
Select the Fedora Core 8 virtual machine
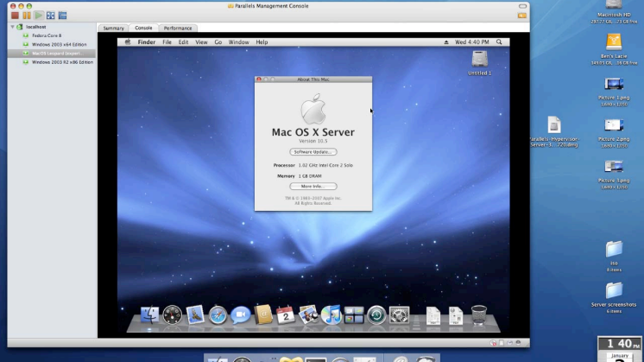(x=47, y=35)
